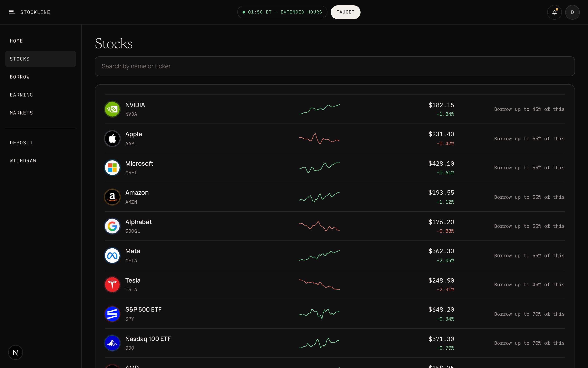Click the Stockline logo mark icon

tap(12, 12)
